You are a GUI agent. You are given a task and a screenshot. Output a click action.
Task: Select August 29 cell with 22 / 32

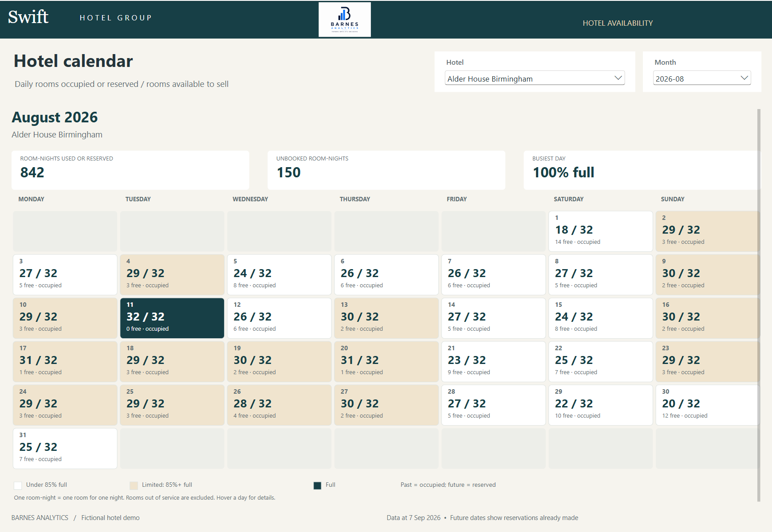point(601,405)
